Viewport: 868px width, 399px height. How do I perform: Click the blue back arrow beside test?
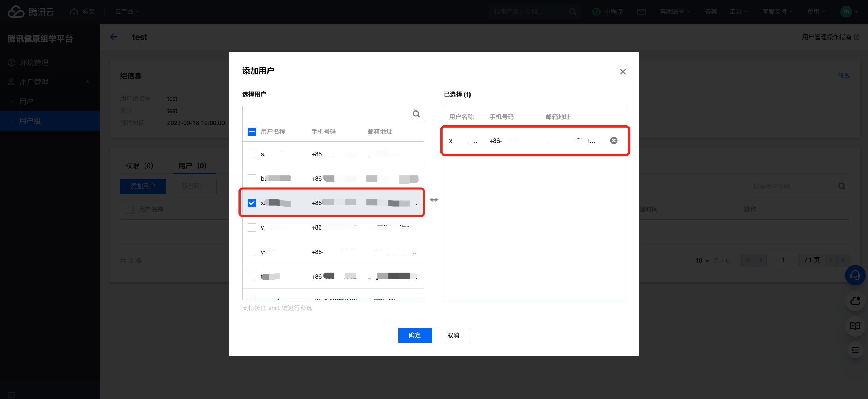(114, 37)
